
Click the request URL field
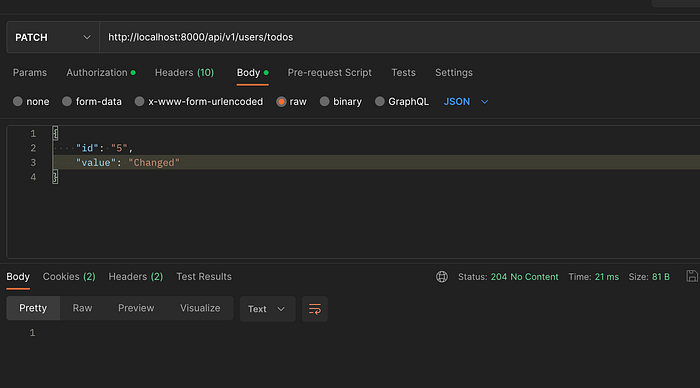pyautogui.click(x=400, y=38)
